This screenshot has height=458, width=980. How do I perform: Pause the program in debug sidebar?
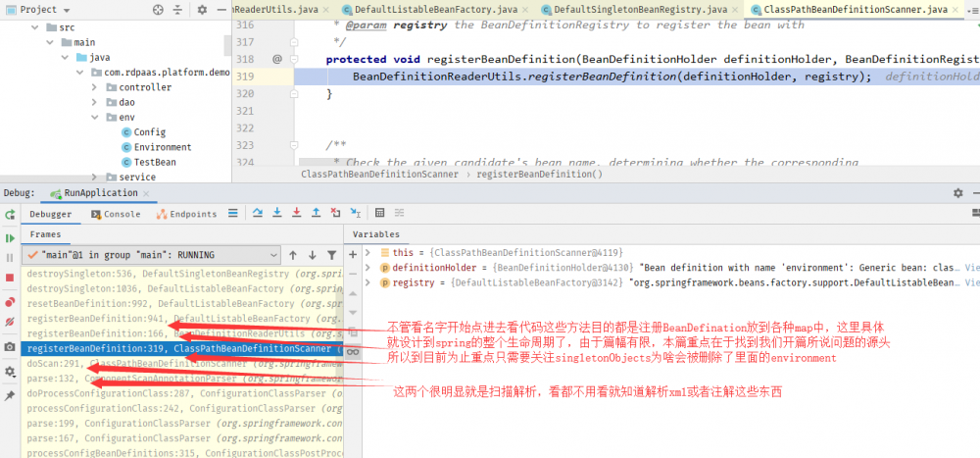pos(10,258)
